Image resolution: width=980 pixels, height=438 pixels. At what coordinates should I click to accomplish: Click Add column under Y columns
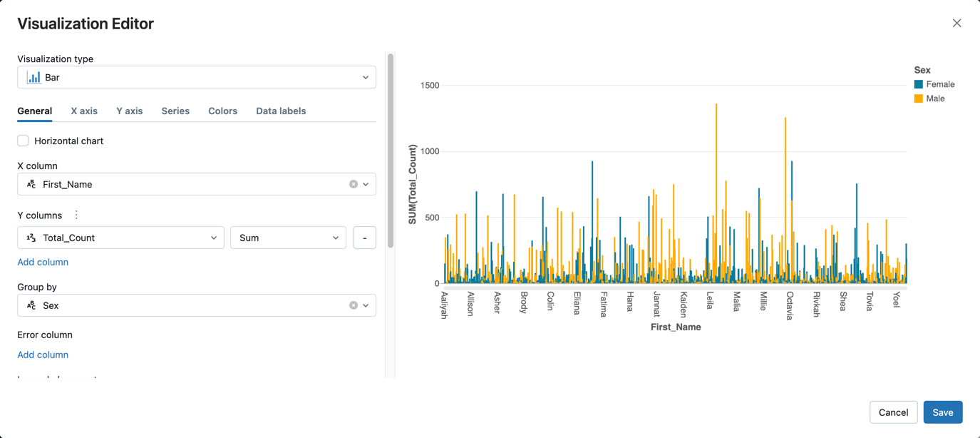(43, 262)
